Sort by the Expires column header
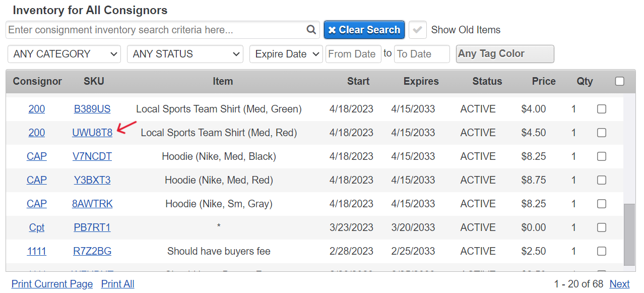The image size is (644, 293). pos(421,81)
